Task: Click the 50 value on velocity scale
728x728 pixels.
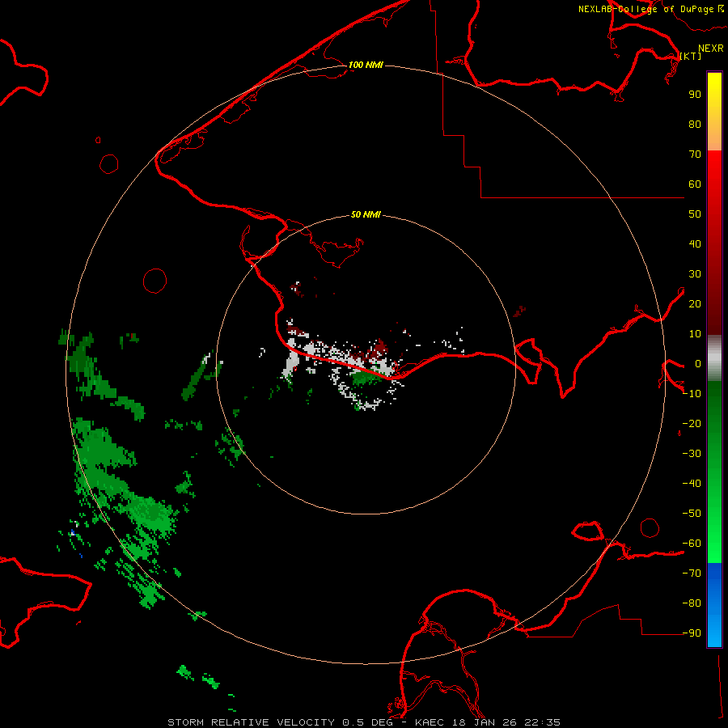Action: [695, 214]
